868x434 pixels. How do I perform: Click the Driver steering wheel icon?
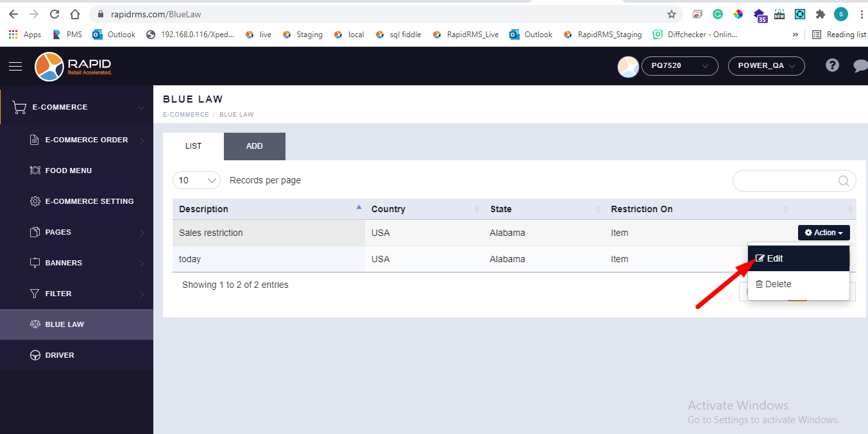click(x=35, y=355)
